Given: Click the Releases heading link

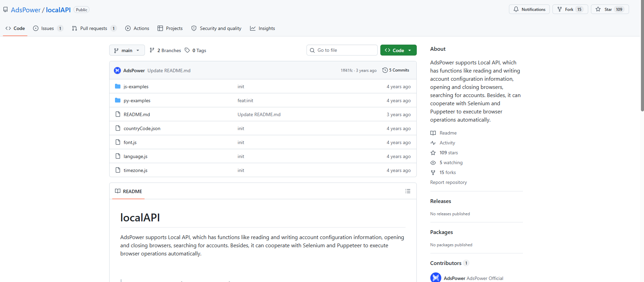Looking at the screenshot, I should point(441,201).
